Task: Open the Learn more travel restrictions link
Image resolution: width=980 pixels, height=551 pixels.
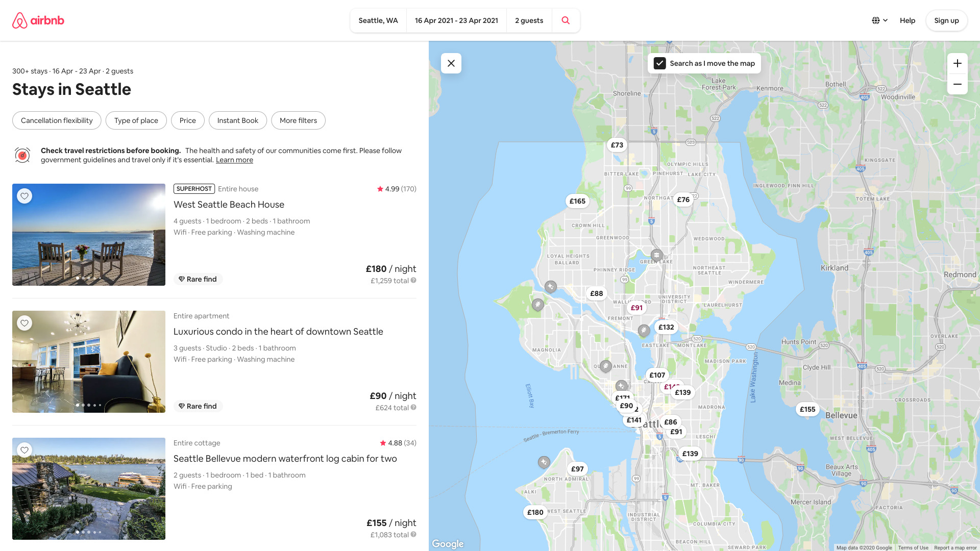Action: [x=234, y=160]
